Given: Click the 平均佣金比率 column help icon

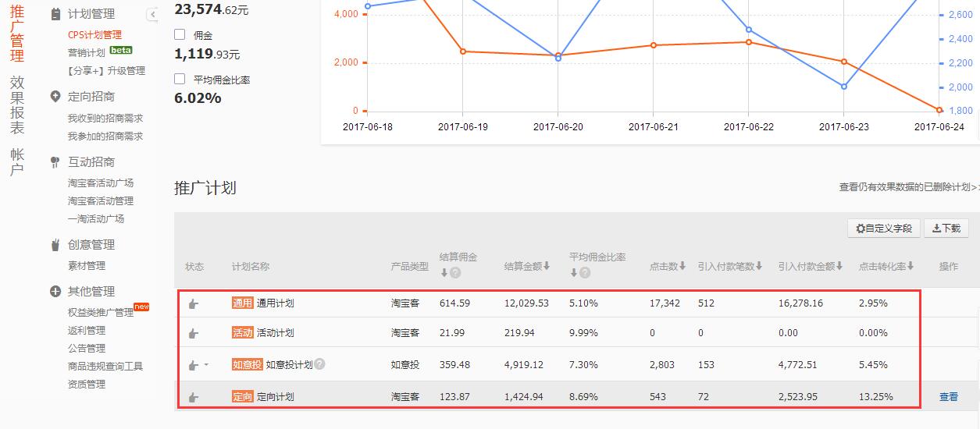Looking at the screenshot, I should click(585, 273).
